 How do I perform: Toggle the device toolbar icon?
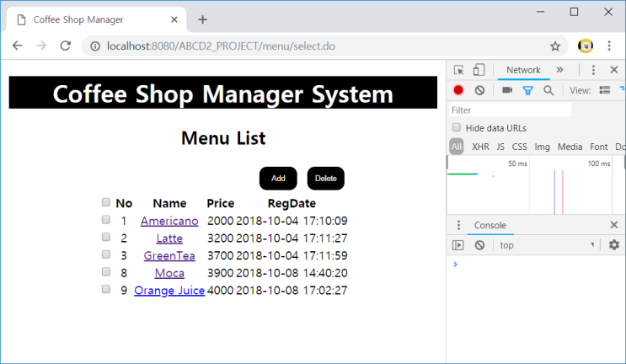pyautogui.click(x=479, y=71)
